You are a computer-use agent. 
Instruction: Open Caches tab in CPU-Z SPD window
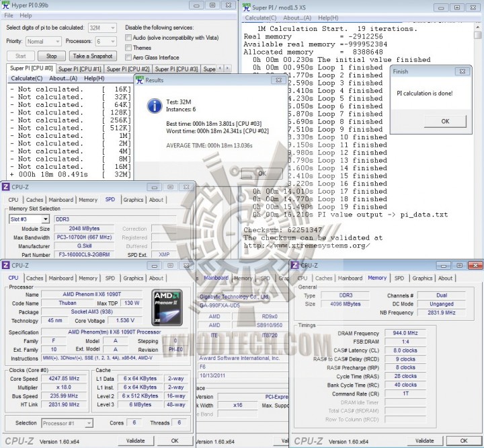coord(34,200)
